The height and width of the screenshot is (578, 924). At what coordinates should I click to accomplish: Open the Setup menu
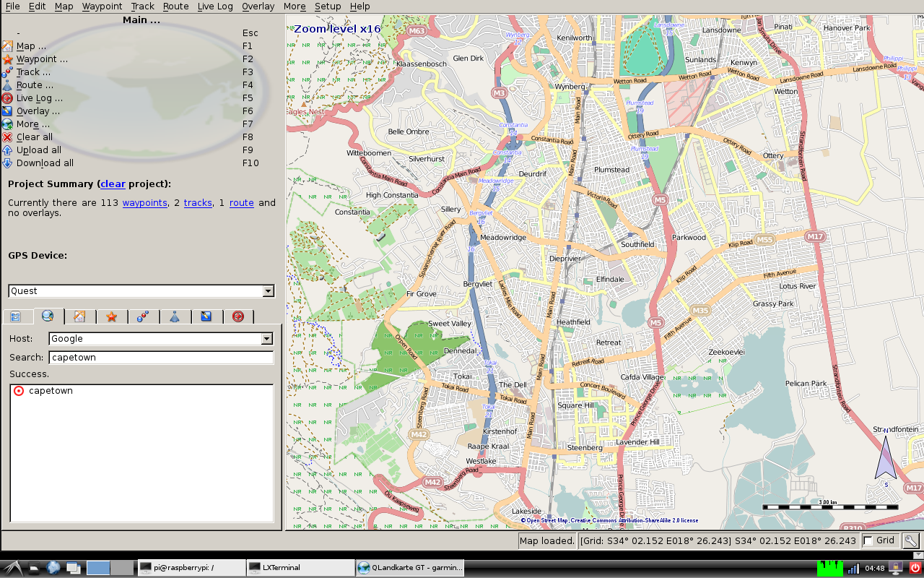click(x=328, y=7)
